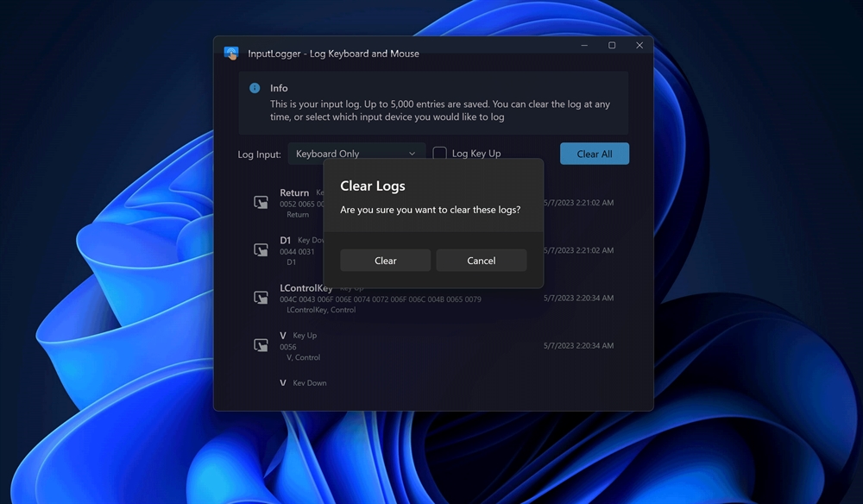Click the InputLogger app icon in the title bar
Image resolution: width=863 pixels, height=504 pixels.
pos(231,54)
